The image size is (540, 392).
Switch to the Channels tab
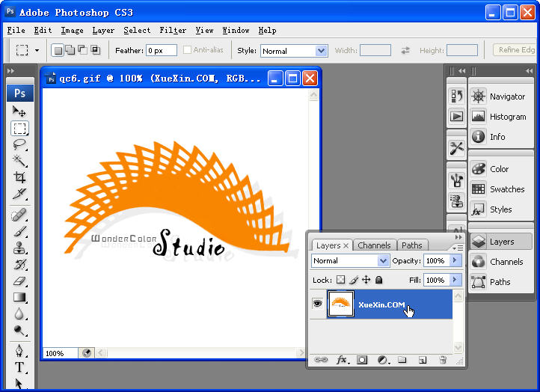[374, 245]
